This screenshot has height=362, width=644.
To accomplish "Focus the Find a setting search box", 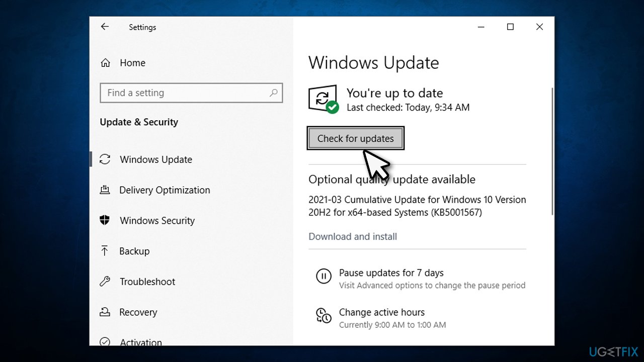I will tap(191, 93).
